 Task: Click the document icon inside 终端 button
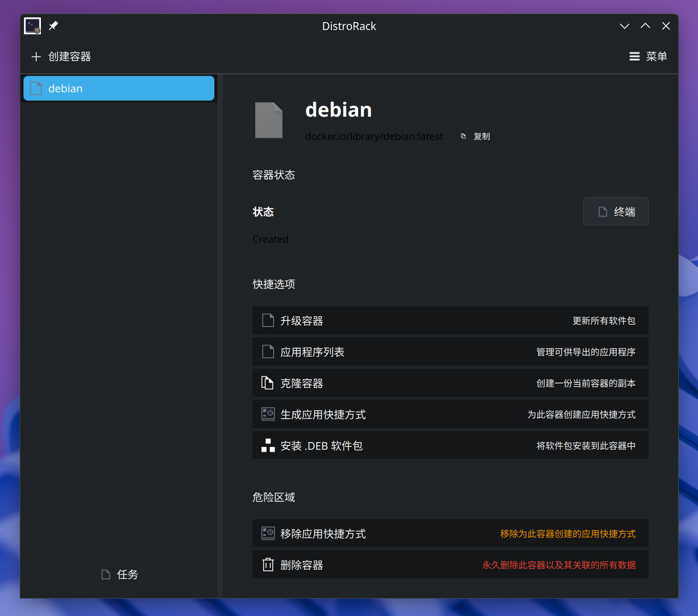(x=603, y=212)
